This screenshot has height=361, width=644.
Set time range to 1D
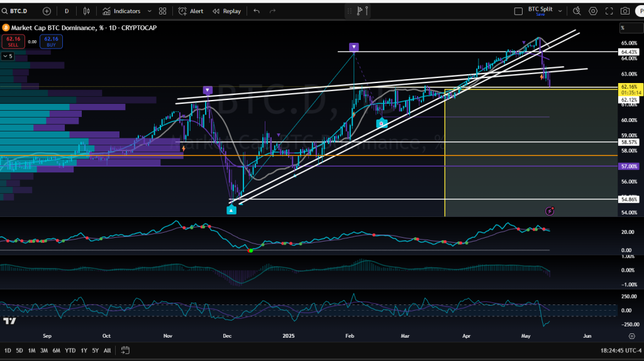(x=8, y=350)
